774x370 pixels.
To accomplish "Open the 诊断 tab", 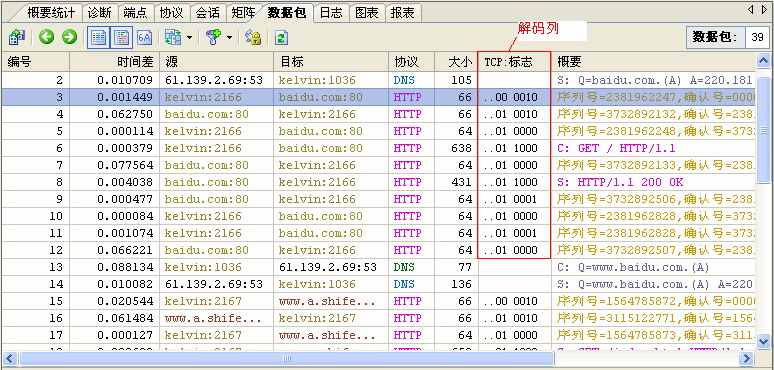I will coord(100,12).
